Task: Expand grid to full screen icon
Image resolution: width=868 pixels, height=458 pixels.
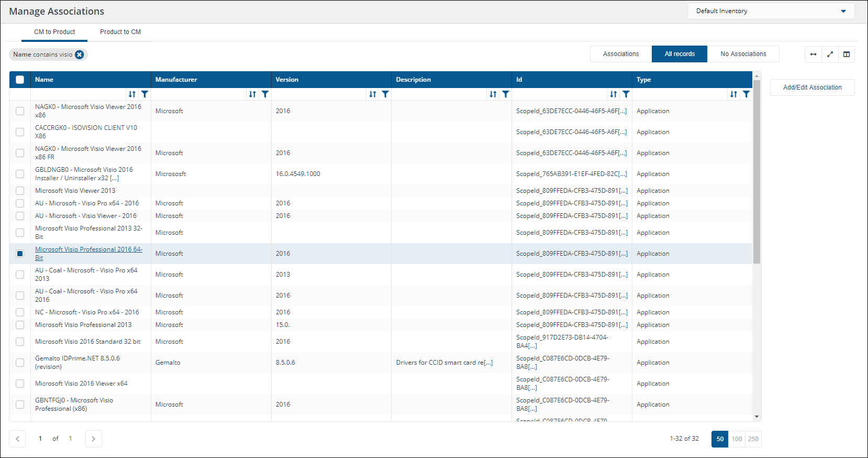Action: click(x=830, y=54)
